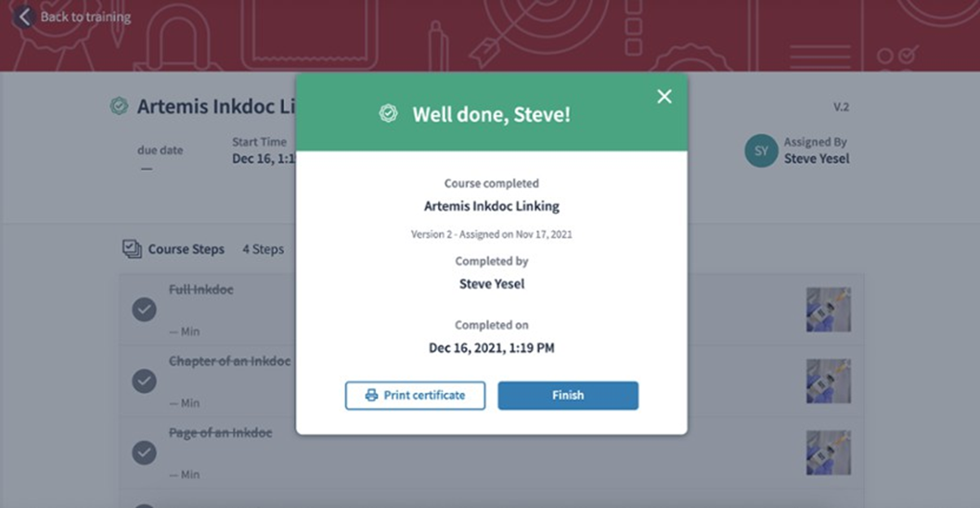This screenshot has height=508, width=980.
Task: Click the Course Steps heading label
Action: click(x=186, y=249)
